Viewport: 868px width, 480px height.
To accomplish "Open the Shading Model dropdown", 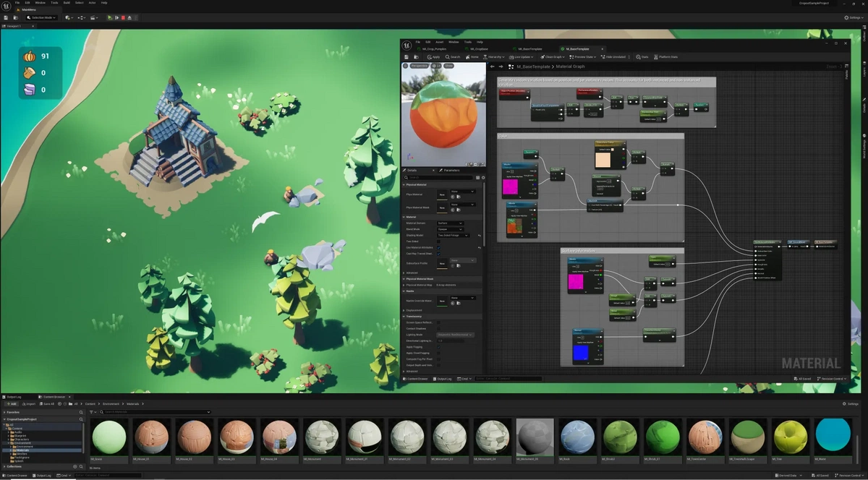I will point(454,236).
